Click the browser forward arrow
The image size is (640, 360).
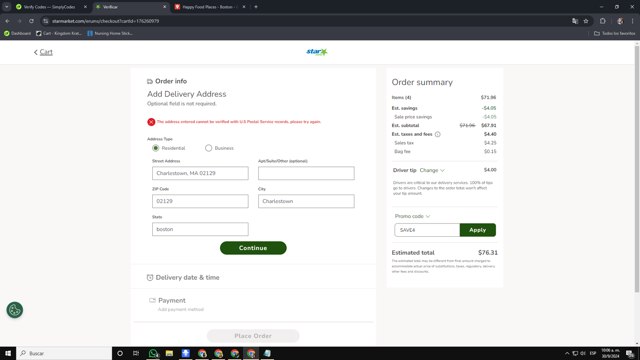click(19, 21)
